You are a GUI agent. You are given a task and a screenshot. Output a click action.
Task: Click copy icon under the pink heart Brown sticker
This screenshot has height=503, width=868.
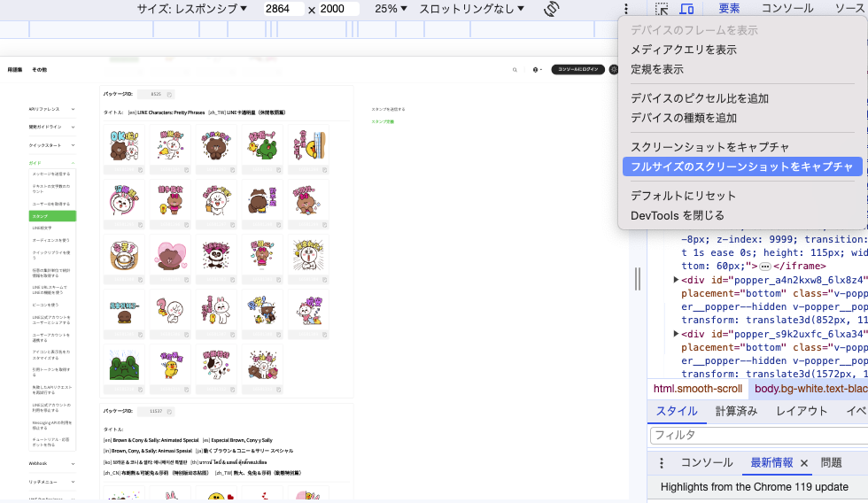[186, 280]
